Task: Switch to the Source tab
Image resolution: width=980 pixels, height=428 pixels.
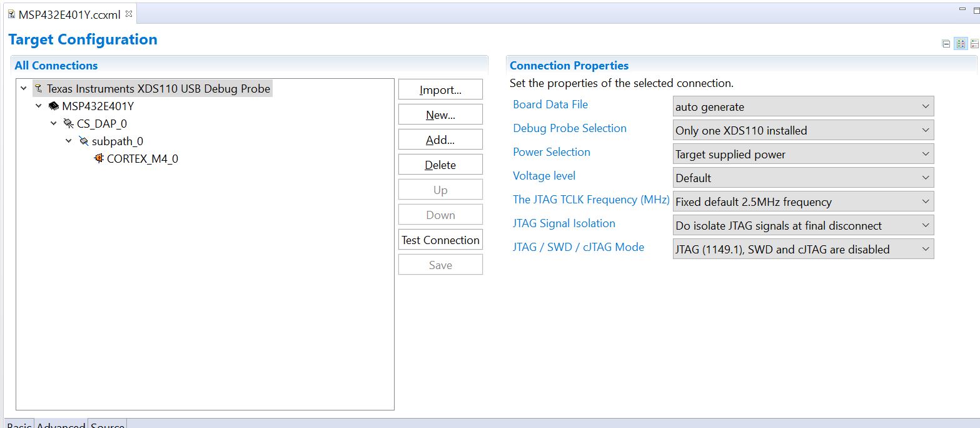Action: [107, 425]
